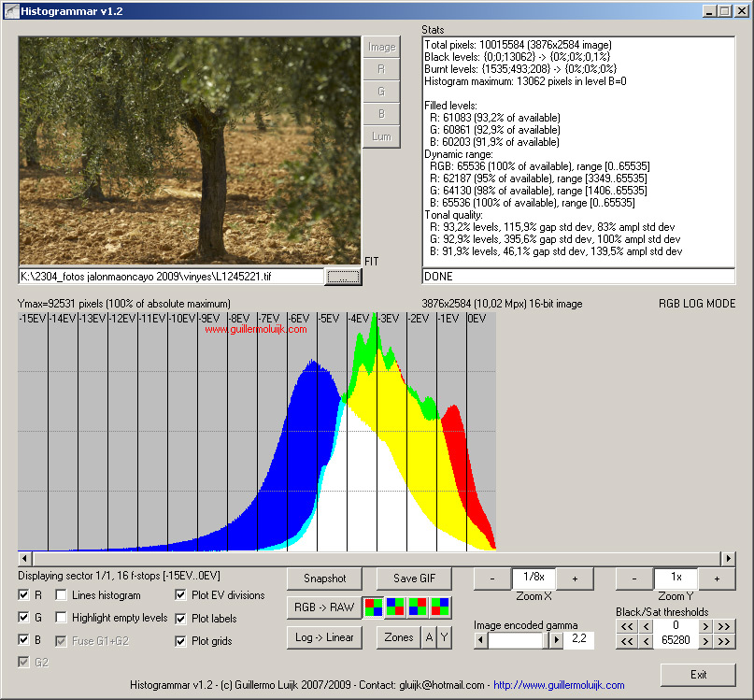Screen dimensions: 754x700
Task: Click the black threshold large decrease (<<) button
Action: coord(627,626)
